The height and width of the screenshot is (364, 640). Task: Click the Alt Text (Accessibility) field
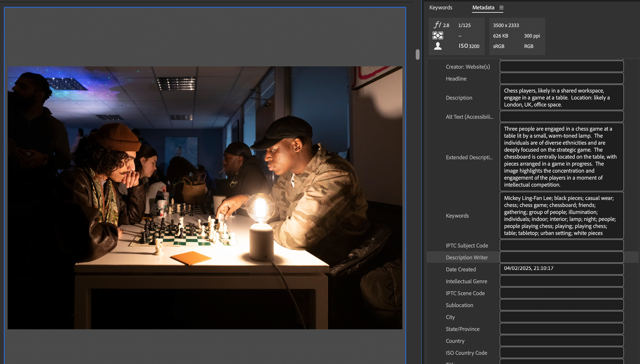tap(561, 116)
